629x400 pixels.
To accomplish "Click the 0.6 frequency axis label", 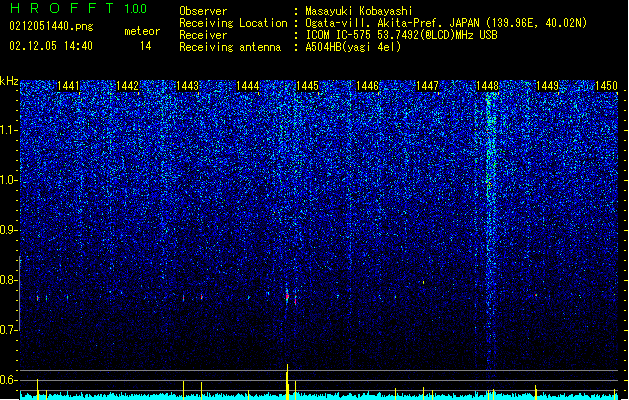I will 9,380.
